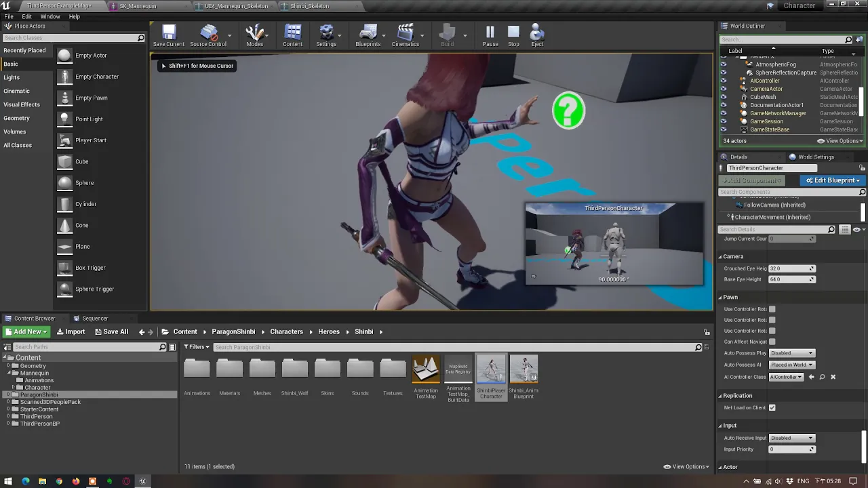Click the Add New button
The image size is (868, 488).
26,331
